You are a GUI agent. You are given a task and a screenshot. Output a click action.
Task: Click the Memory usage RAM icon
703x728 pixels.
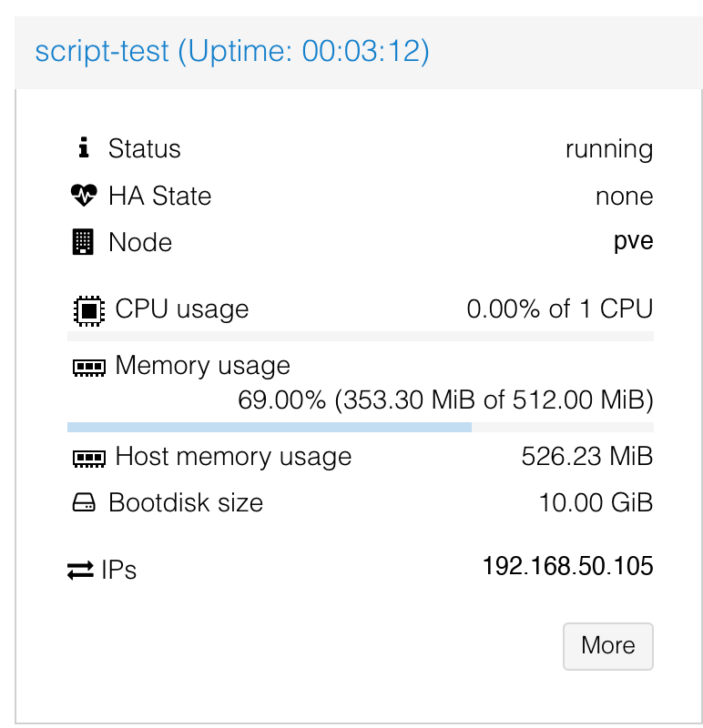tap(89, 368)
